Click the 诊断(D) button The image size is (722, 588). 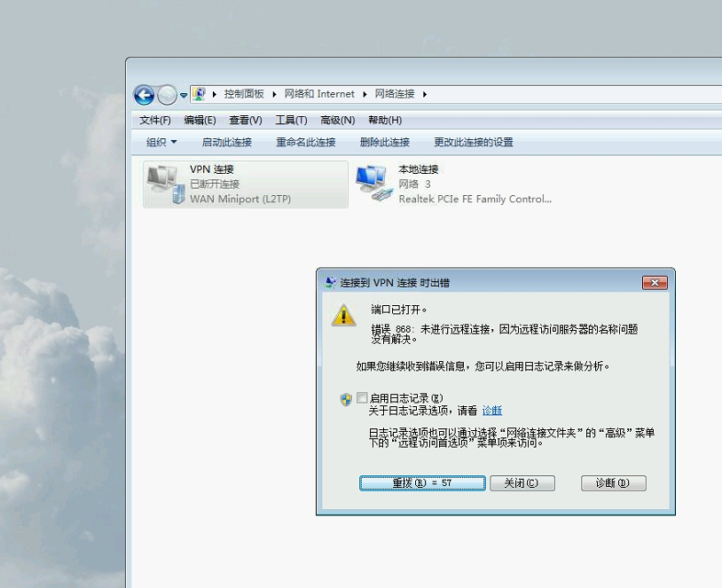tap(613, 483)
